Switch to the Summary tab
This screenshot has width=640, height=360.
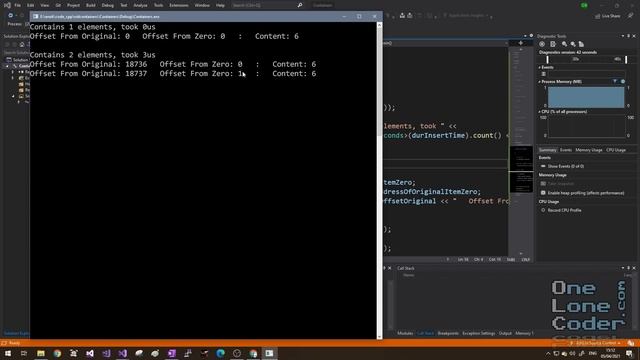coord(547,150)
